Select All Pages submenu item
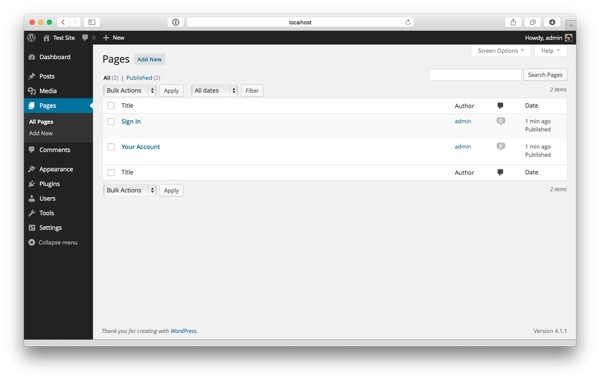 click(41, 122)
